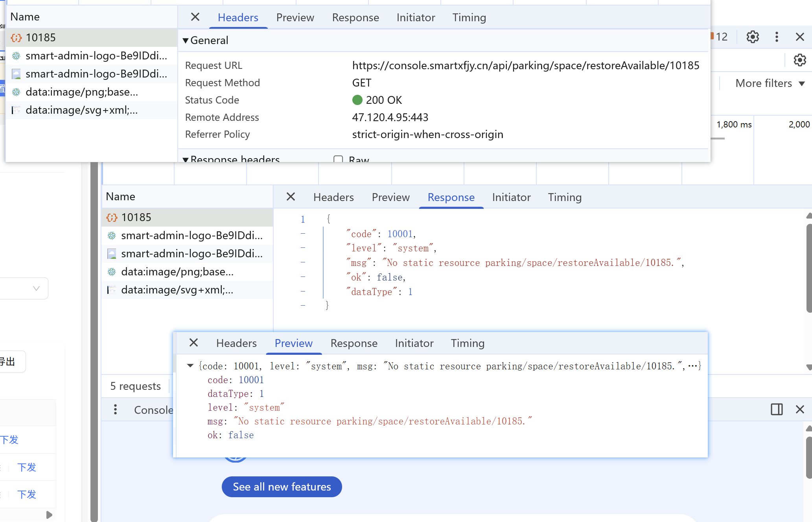Click the Console drawer three-dot menu

point(115,409)
